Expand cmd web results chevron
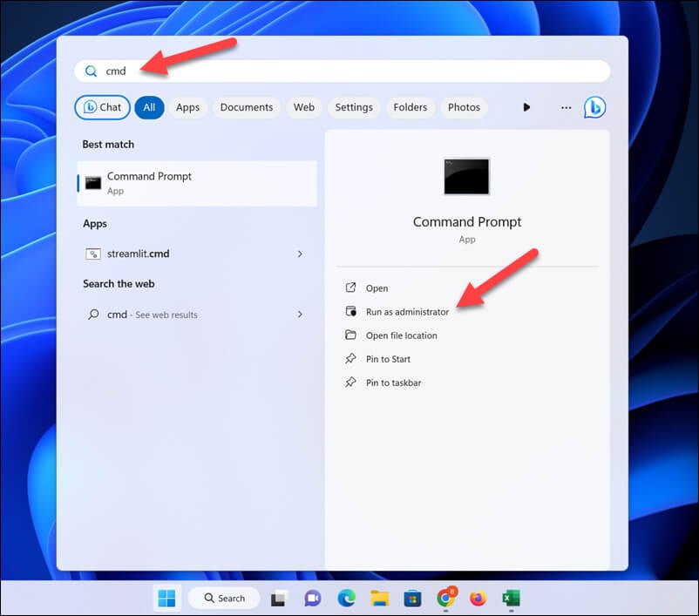Screen dimensions: 699x616 point(300,315)
